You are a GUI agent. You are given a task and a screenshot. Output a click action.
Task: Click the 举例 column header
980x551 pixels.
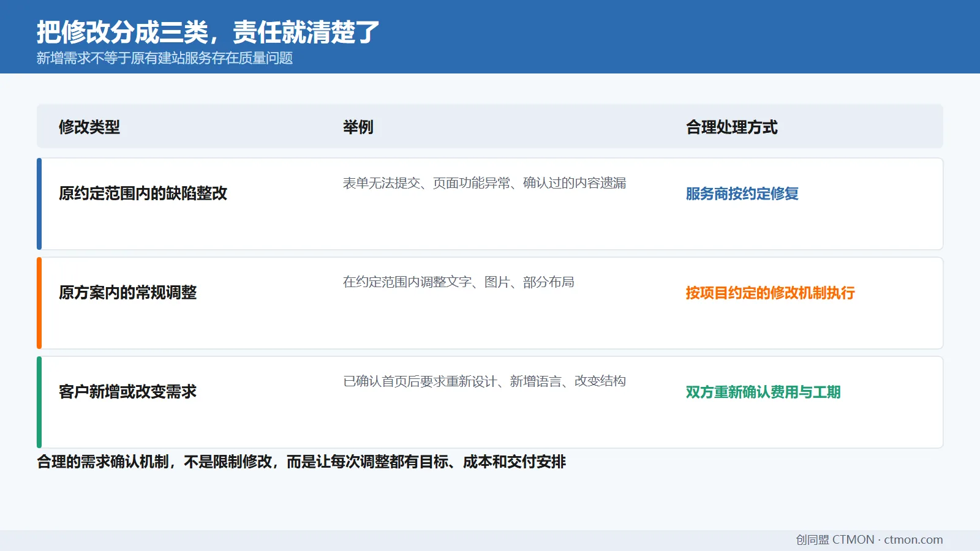point(358,127)
